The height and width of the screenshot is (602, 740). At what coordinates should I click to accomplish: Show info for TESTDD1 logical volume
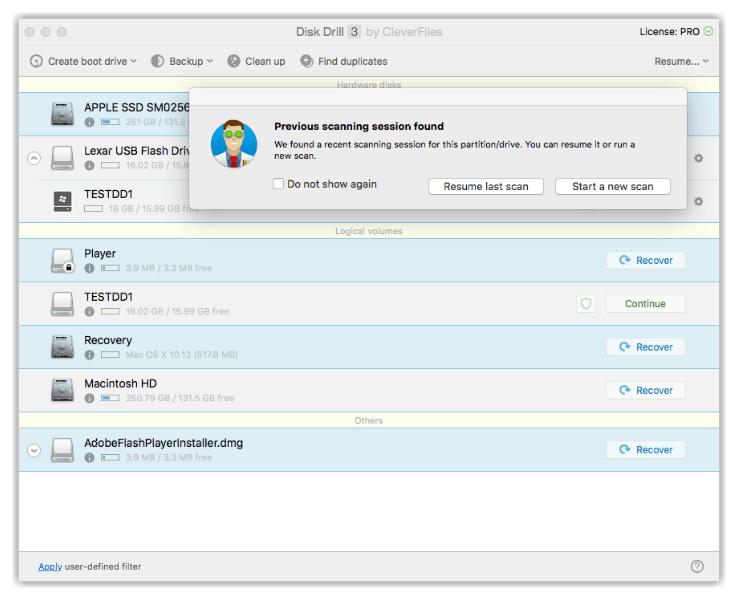pos(89,312)
